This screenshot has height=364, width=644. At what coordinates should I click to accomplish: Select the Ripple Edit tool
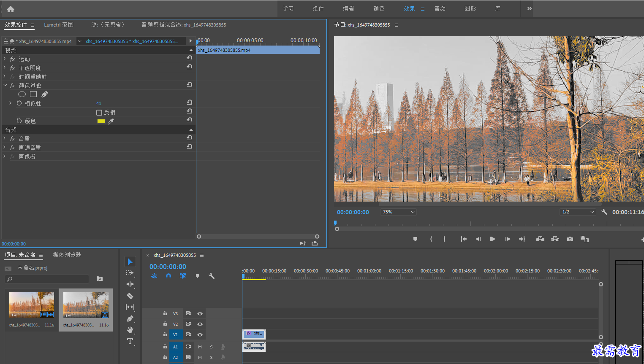coord(130,284)
